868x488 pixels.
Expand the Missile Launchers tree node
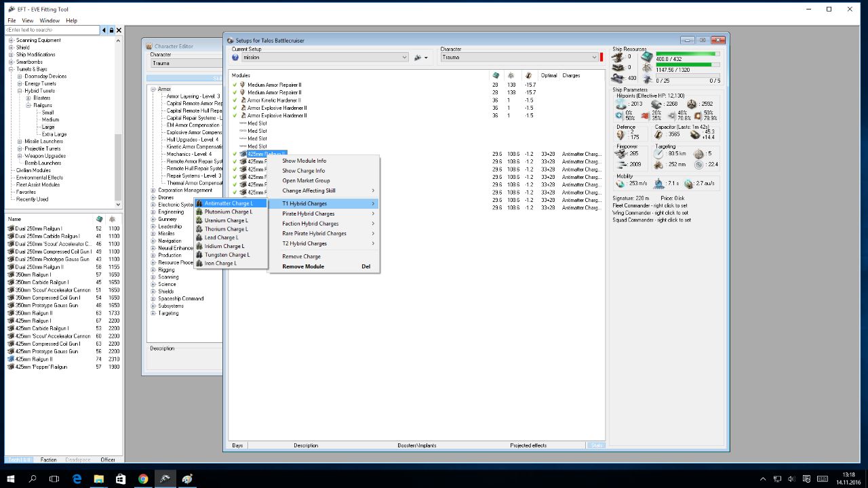point(20,142)
